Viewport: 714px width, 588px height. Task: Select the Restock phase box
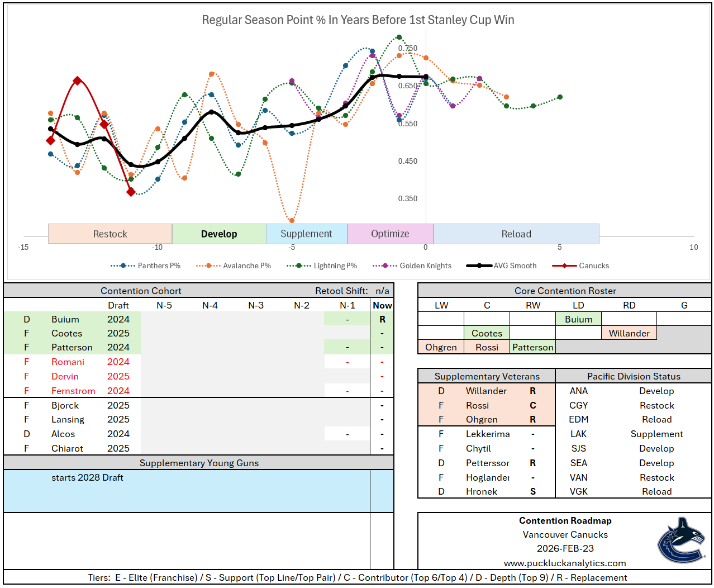[110, 234]
